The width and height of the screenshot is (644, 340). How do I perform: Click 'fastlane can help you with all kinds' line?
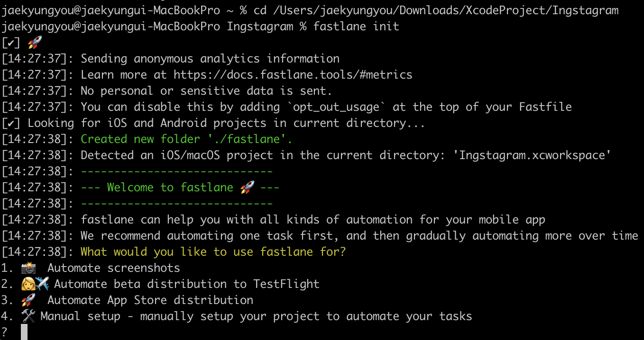tap(313, 220)
